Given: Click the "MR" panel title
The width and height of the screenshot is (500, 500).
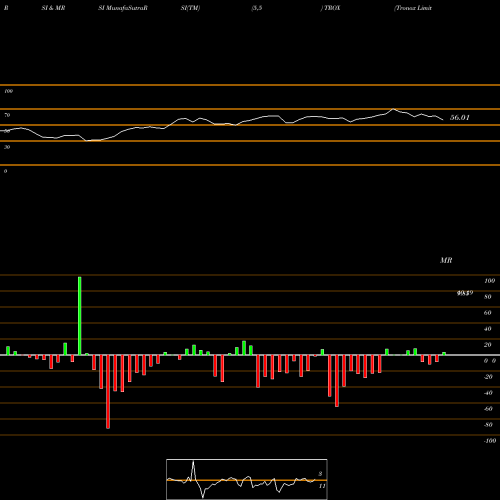Looking at the screenshot, I should pos(446,260).
